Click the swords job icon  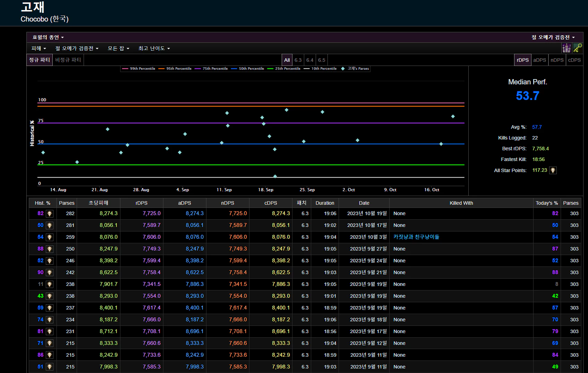point(567,48)
